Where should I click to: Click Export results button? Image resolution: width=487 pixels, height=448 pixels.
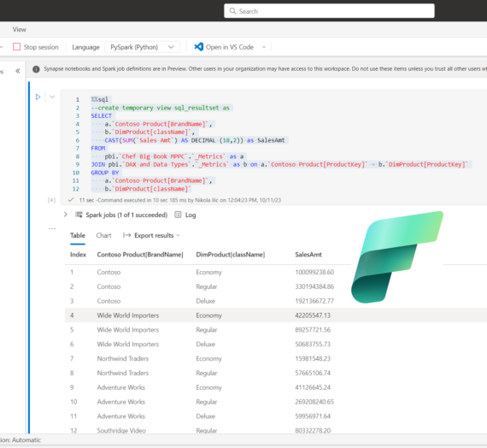(154, 235)
